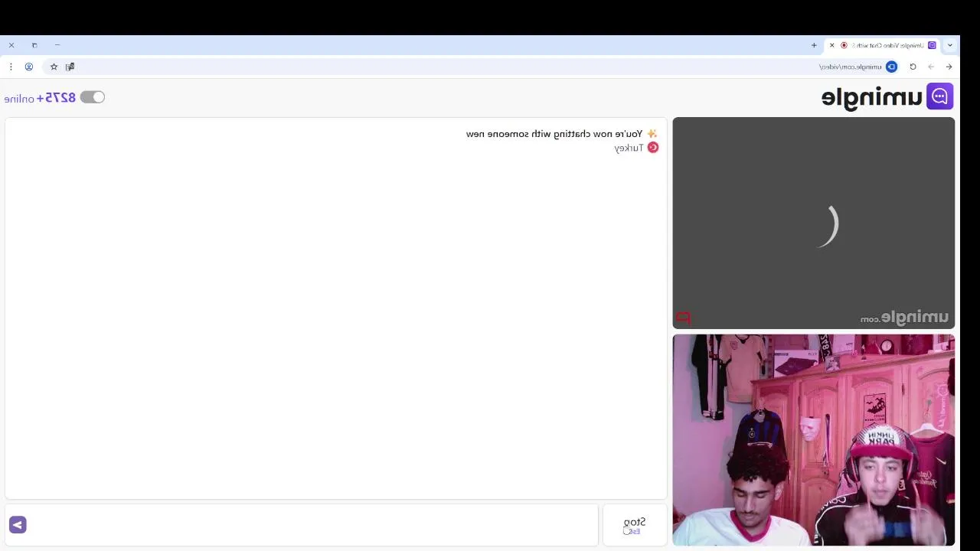Click the Umingle favicon on the tab
Screen dimensions: 980x551
pos(932,45)
